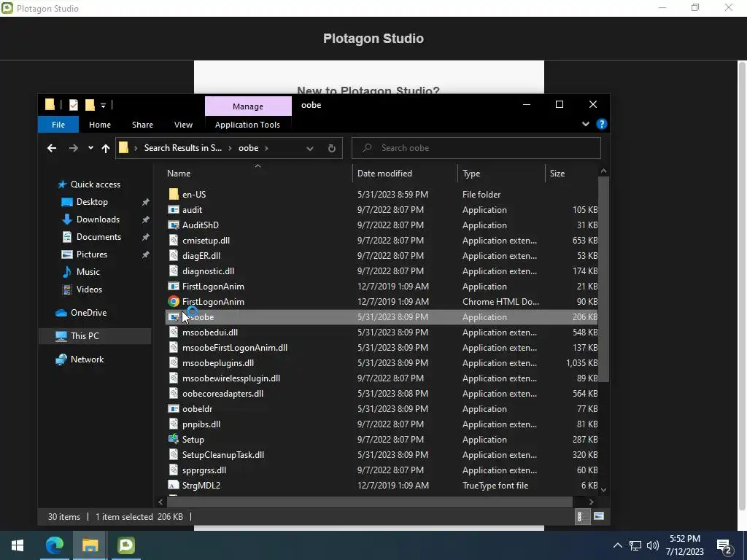Open the address bar history dropdown

[x=309, y=148]
